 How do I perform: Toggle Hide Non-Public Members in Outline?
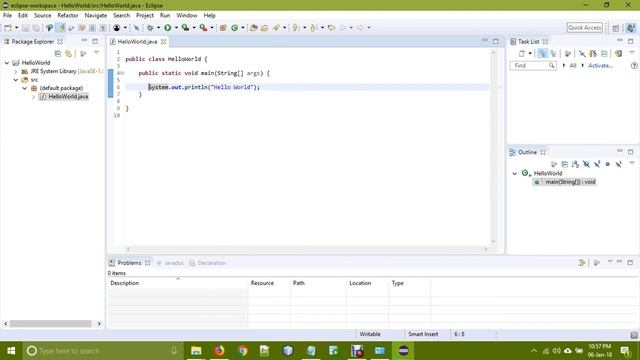point(608,164)
